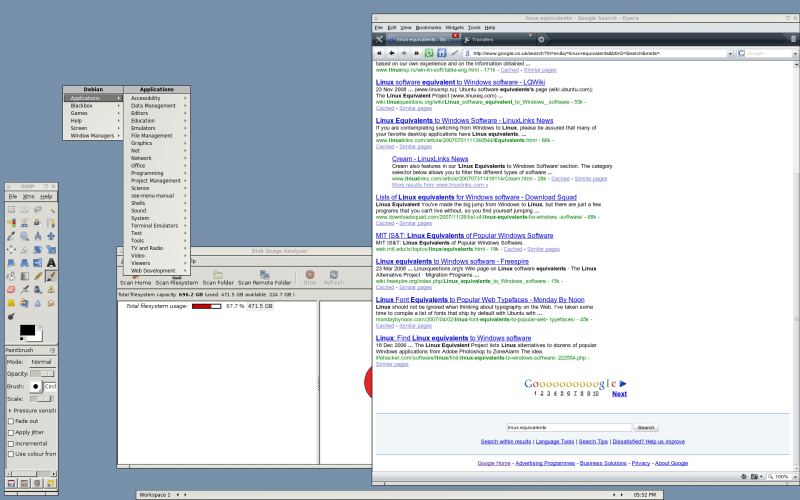The height and width of the screenshot is (500, 800).
Task: Click the Next results link
Action: pyautogui.click(x=619, y=394)
